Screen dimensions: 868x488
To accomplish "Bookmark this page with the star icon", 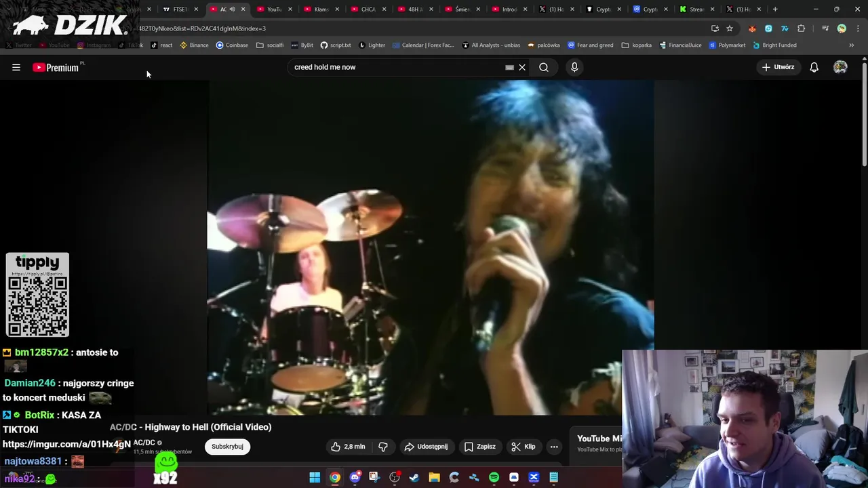I will (x=730, y=28).
